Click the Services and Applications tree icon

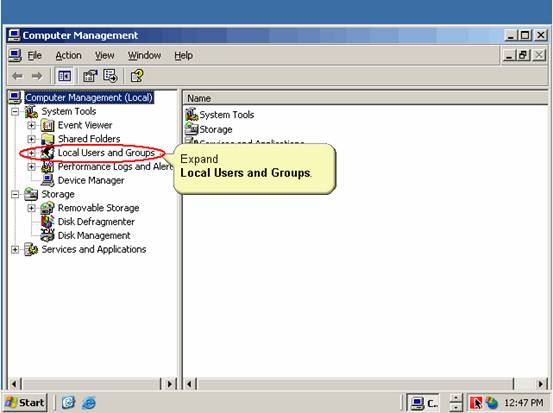tap(31, 249)
